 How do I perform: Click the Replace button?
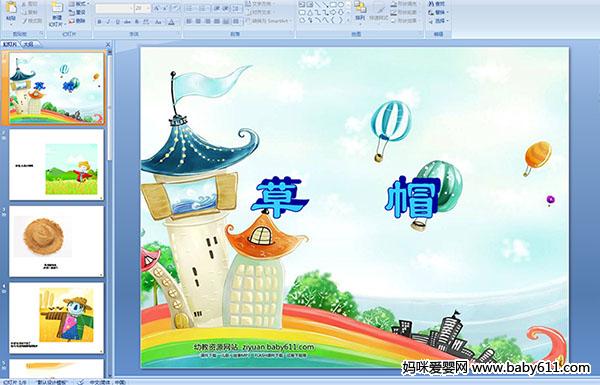coord(437,13)
